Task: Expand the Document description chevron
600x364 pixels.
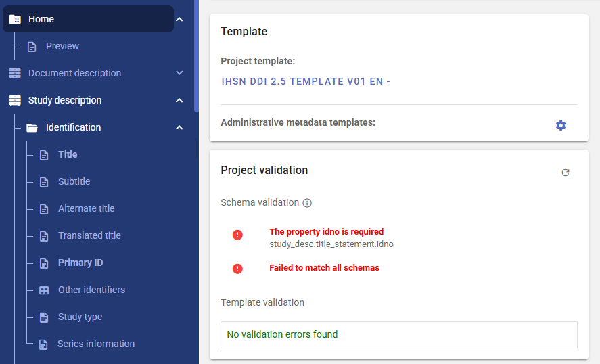Action: click(179, 73)
